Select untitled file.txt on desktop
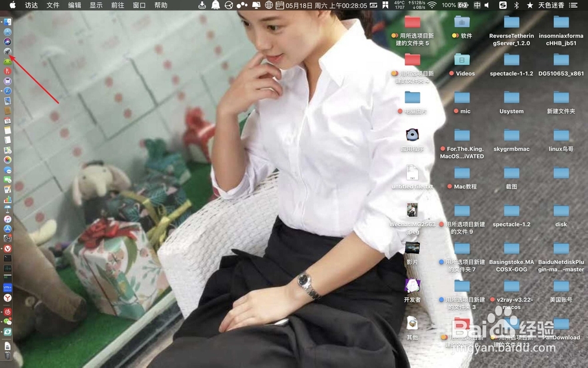Screen dimensions: 588x368 pyautogui.click(x=412, y=177)
